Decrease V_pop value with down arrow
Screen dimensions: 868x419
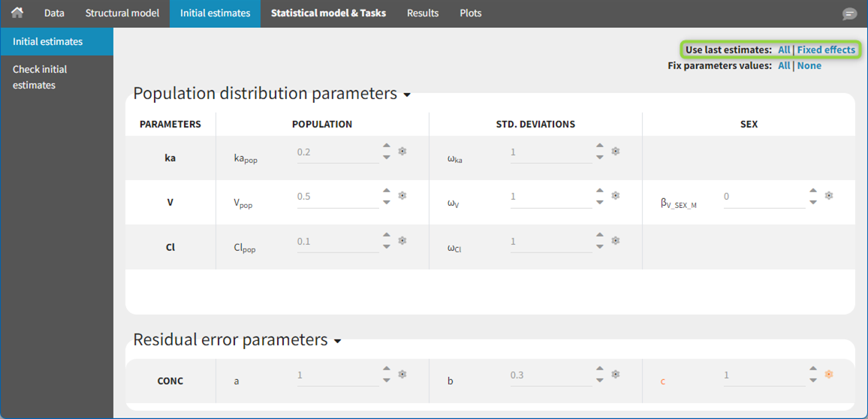(x=387, y=202)
